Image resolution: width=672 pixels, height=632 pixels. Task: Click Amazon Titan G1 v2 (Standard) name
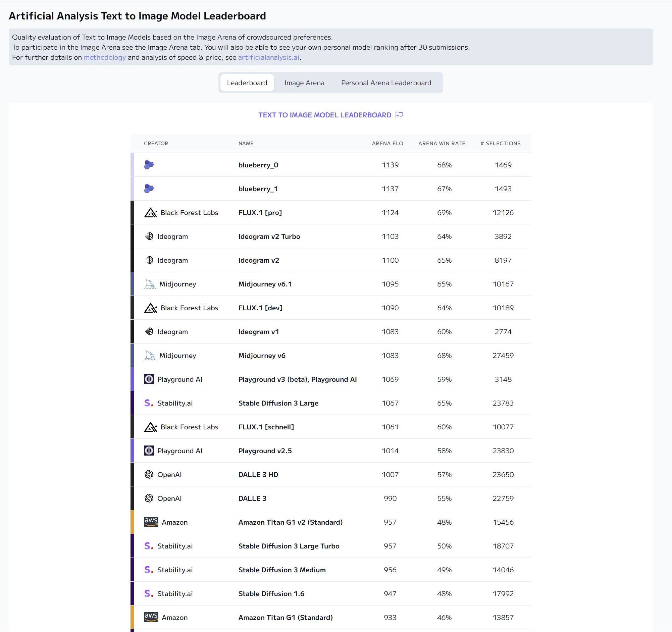tap(290, 522)
